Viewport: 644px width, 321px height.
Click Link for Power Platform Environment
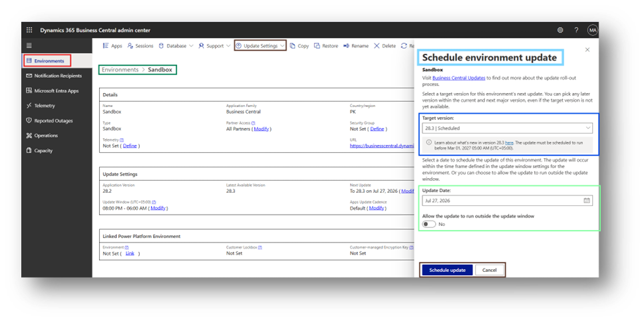tap(130, 254)
